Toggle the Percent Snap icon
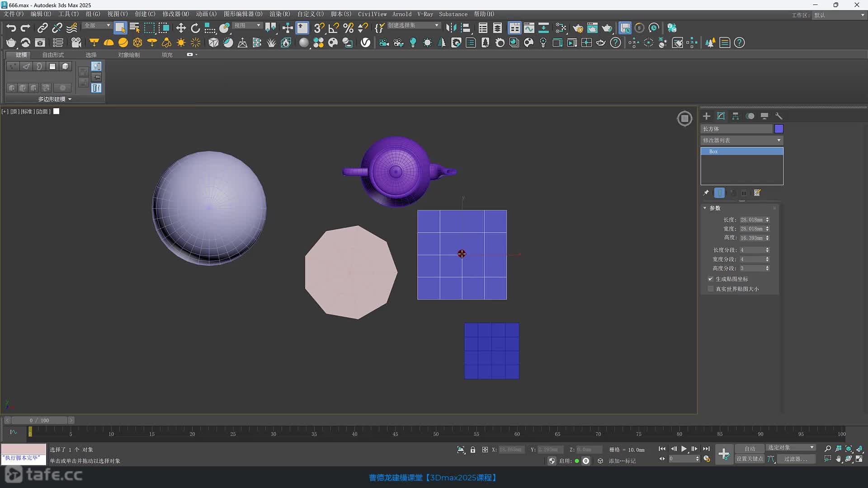868x488 pixels. (348, 28)
